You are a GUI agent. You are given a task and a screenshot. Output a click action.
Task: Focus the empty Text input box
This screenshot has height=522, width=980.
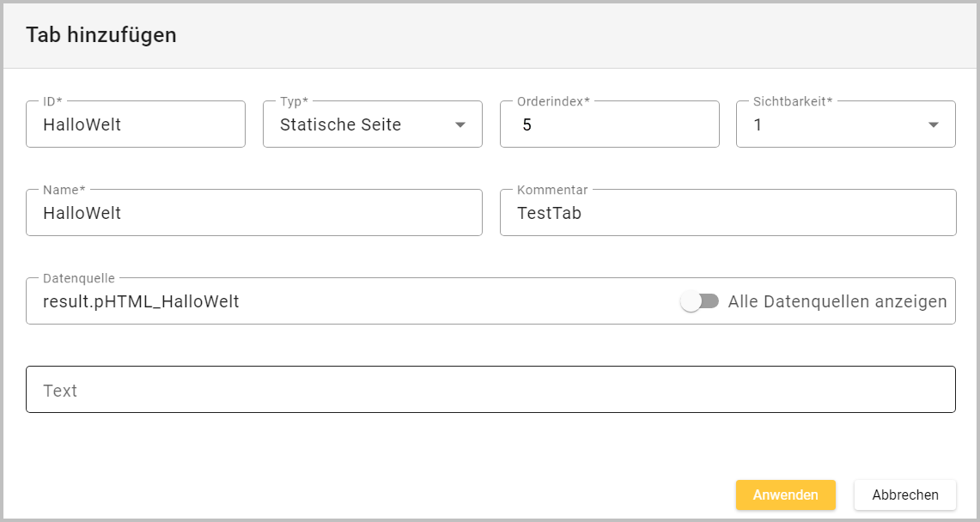click(x=490, y=390)
